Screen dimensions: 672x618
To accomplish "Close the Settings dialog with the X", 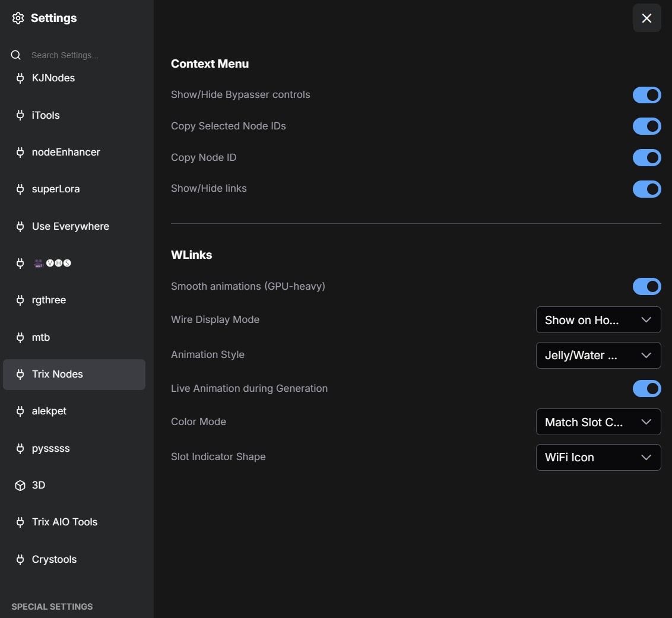I will point(646,18).
